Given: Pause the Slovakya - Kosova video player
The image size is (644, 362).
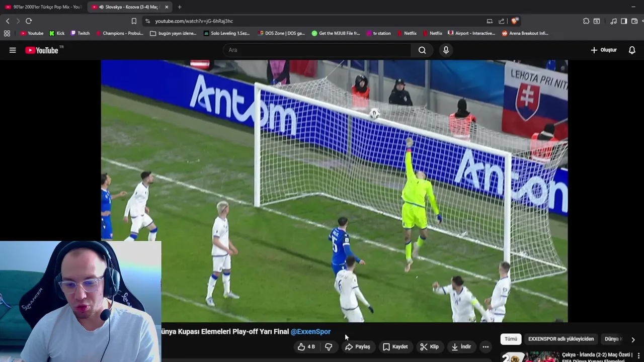Looking at the screenshot, I should [334, 191].
